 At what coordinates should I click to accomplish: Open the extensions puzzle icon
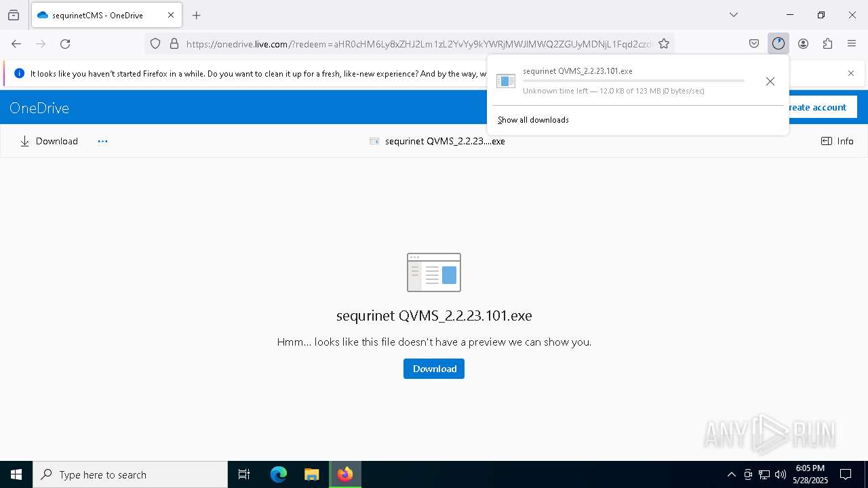(827, 44)
